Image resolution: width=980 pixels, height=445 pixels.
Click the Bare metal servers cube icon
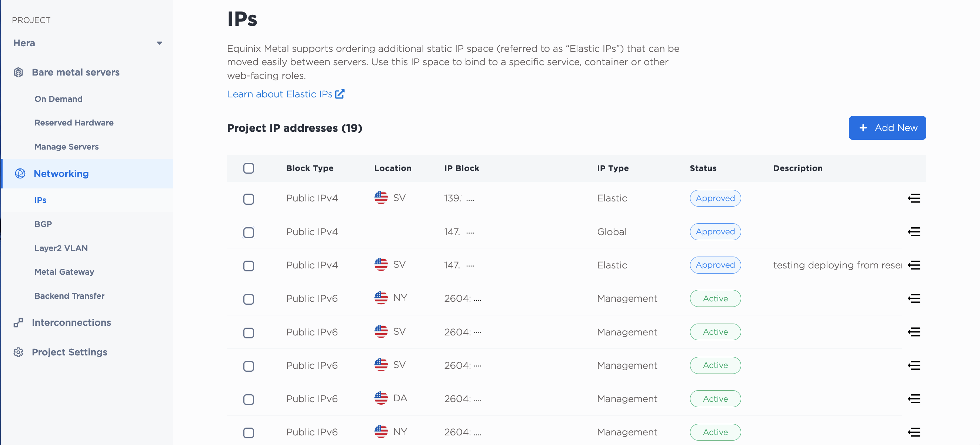(x=18, y=72)
